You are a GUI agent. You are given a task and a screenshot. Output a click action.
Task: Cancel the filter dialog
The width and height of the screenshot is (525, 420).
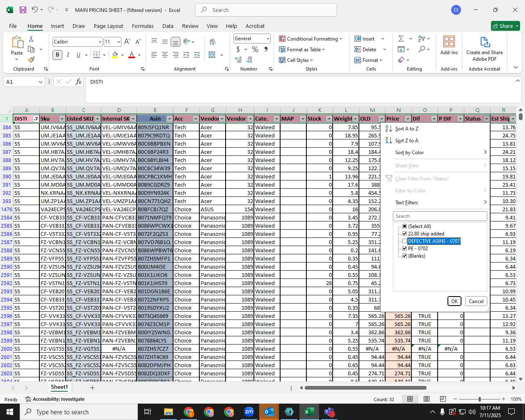[x=476, y=301]
